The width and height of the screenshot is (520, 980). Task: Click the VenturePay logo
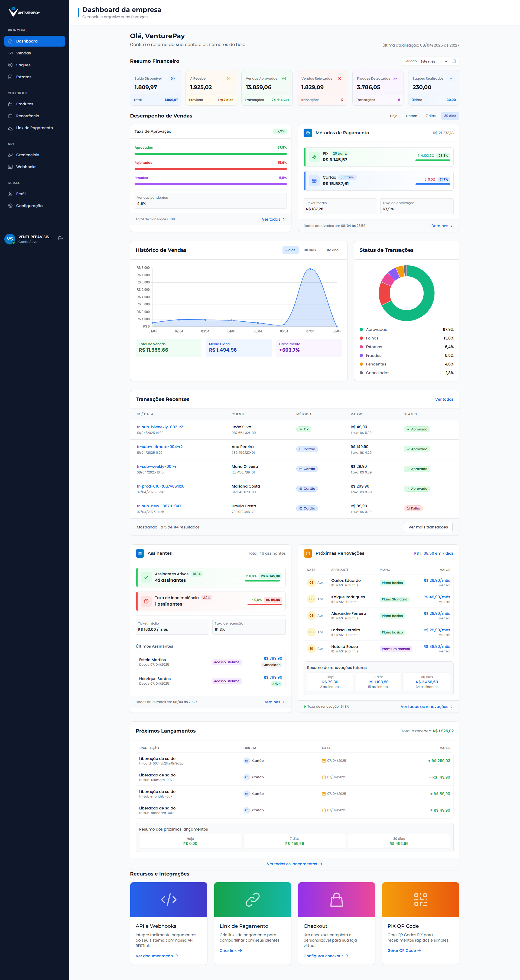(x=24, y=12)
